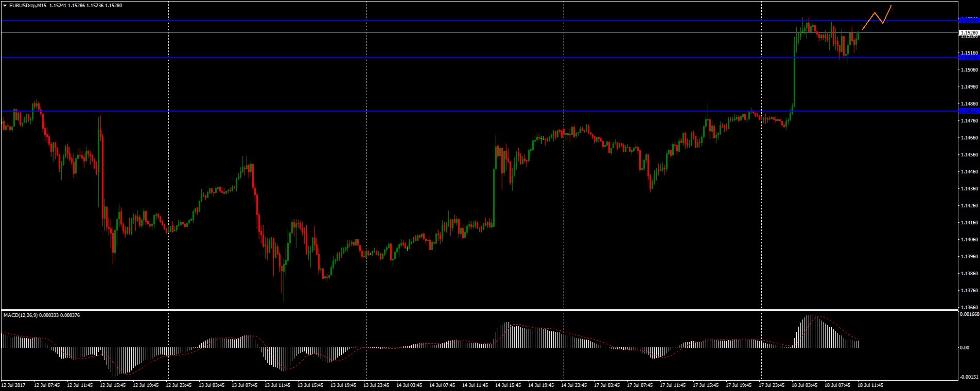
Task: Click the 14 Jul 03:45 time label
Action: [x=409, y=384]
